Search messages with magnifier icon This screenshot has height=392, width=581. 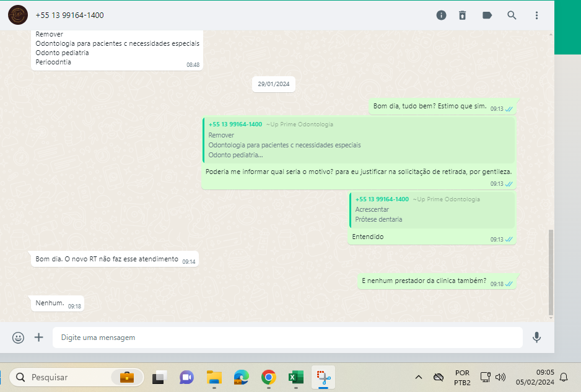point(512,15)
